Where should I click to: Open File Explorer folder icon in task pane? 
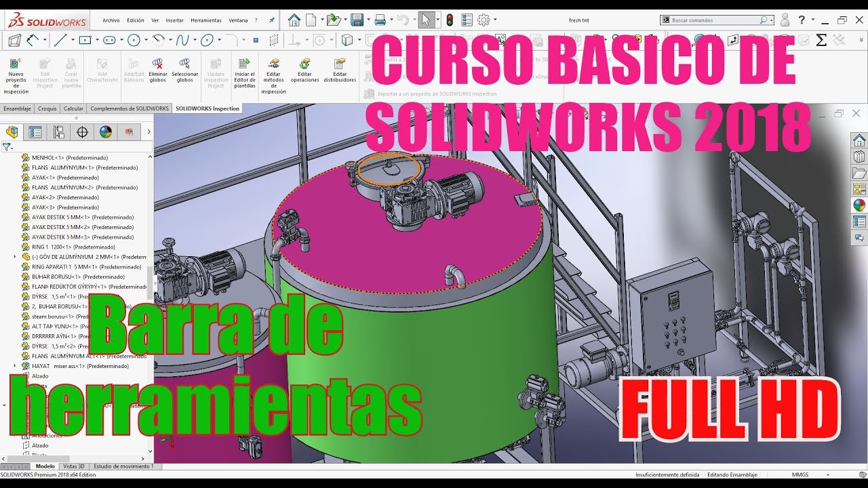(x=859, y=173)
